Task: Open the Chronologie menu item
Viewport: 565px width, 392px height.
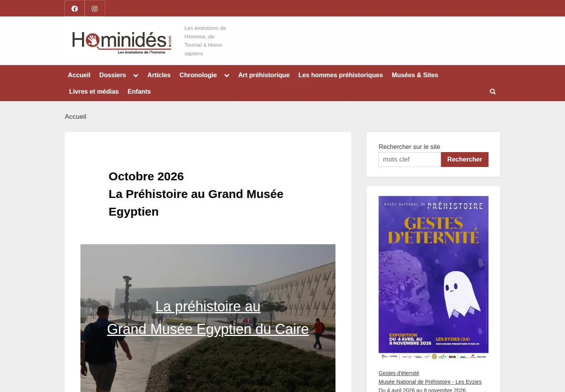Action: [198, 75]
